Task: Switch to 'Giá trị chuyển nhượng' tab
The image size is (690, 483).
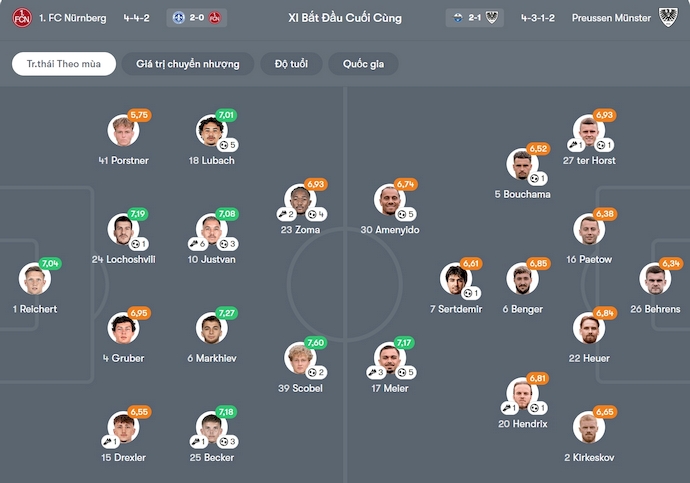Action: coord(187,64)
